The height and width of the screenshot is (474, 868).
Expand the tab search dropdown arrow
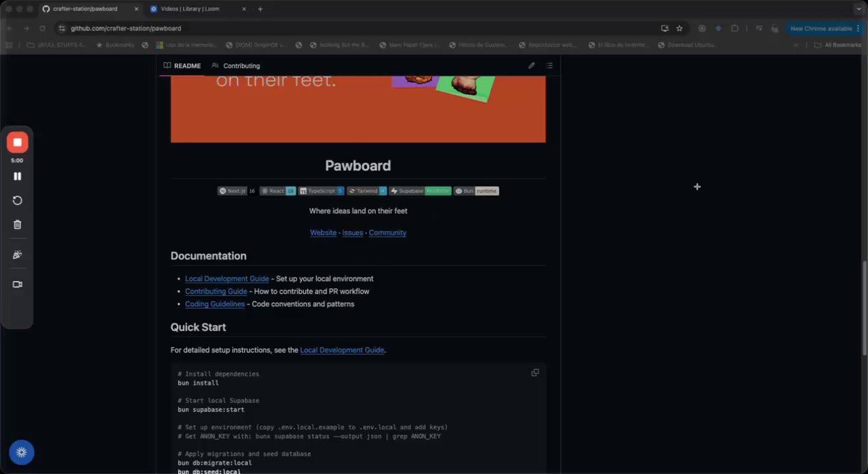point(859,9)
